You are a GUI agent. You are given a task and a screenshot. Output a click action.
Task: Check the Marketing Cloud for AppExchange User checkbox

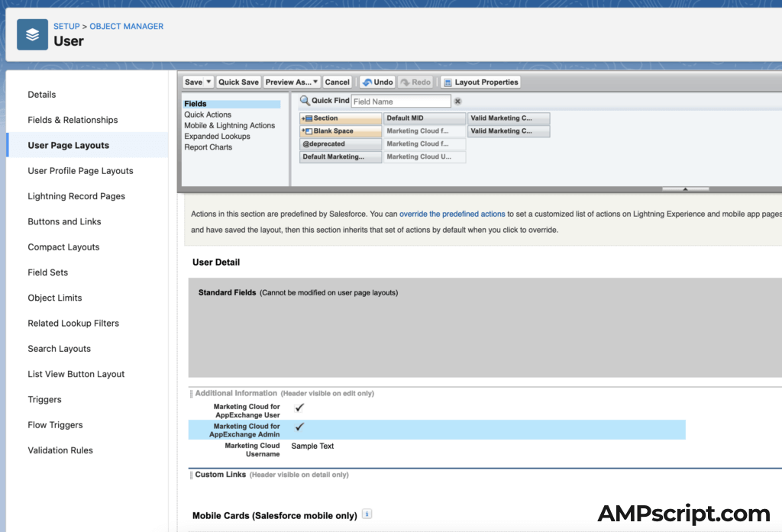click(299, 408)
